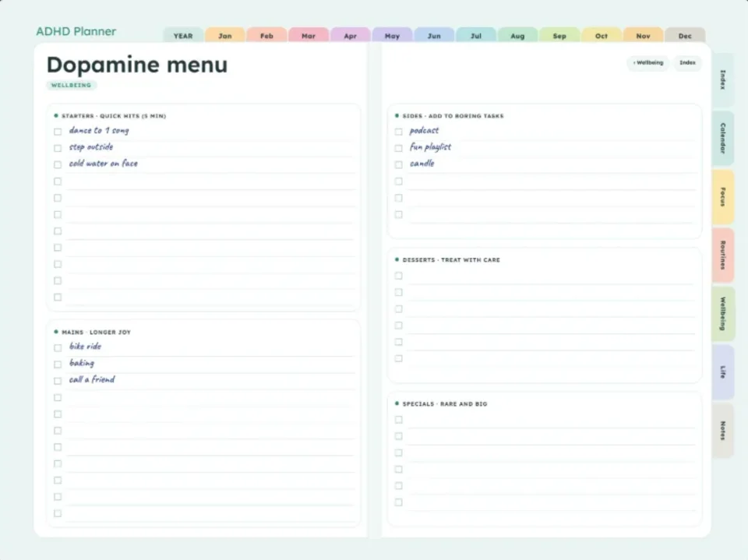Open the Notes side tab
Viewport: 748px width, 560px height.
pyautogui.click(x=723, y=430)
